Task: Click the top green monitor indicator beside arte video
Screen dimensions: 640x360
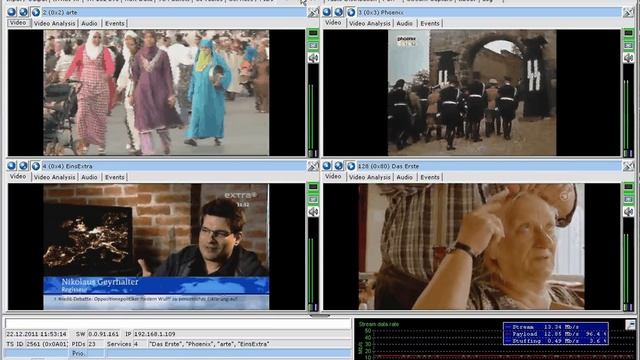Action: (x=313, y=33)
